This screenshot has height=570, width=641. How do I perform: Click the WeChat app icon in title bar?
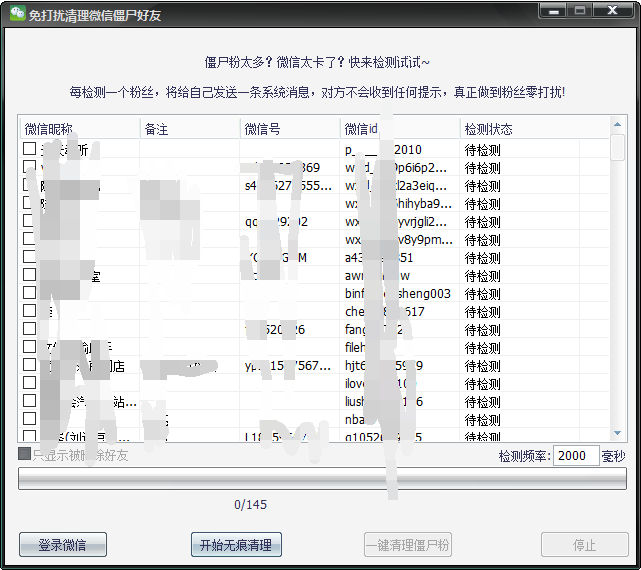pyautogui.click(x=17, y=13)
